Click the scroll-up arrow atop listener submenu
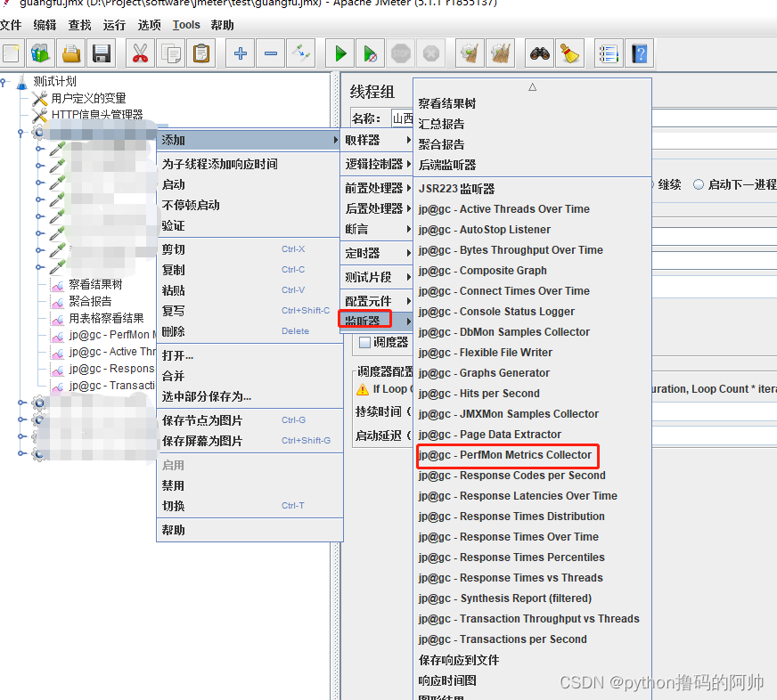This screenshot has width=777, height=700. [532, 87]
